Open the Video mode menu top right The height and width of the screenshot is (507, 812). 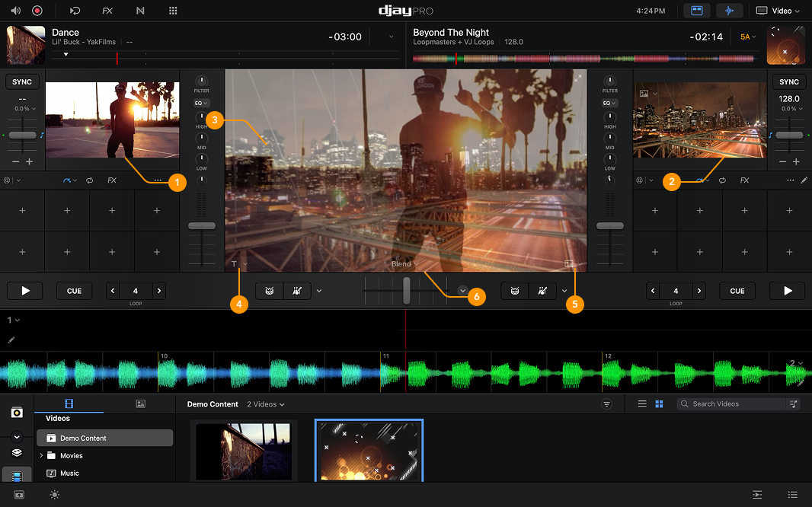pos(777,11)
